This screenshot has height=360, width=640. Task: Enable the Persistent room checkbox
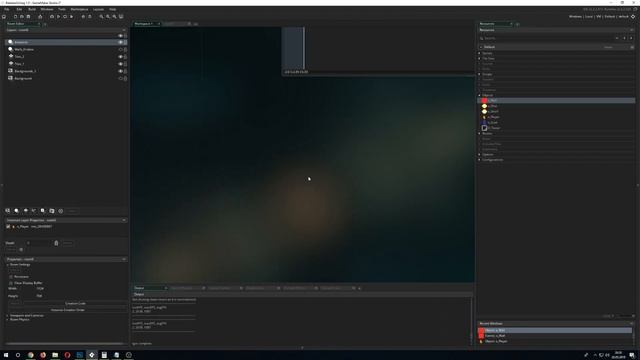[x=11, y=277]
